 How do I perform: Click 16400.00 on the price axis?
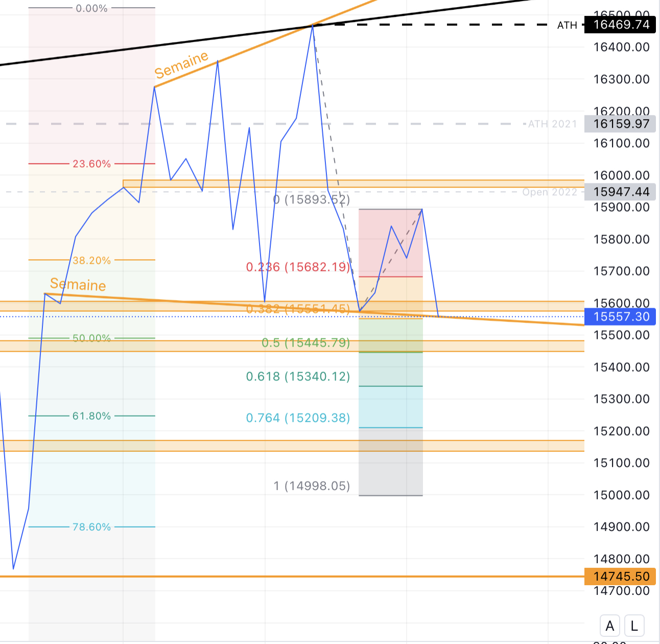[621, 47]
